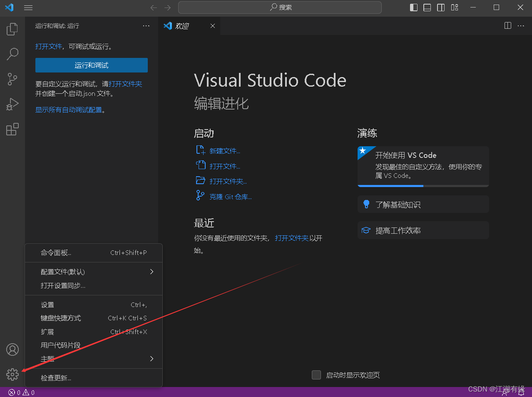Open 了解基础知识 walkthrough
Image resolution: width=532 pixels, height=397 pixels.
pos(423,204)
